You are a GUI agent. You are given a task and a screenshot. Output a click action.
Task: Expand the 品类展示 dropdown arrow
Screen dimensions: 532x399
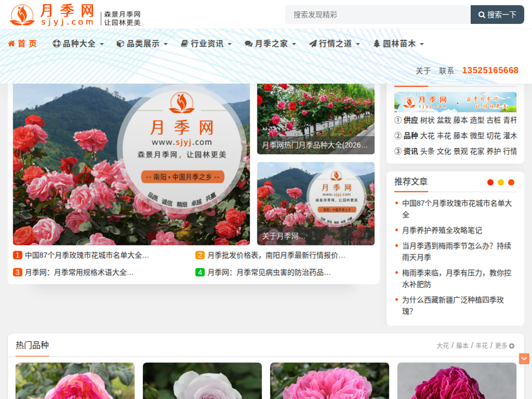[x=166, y=44]
